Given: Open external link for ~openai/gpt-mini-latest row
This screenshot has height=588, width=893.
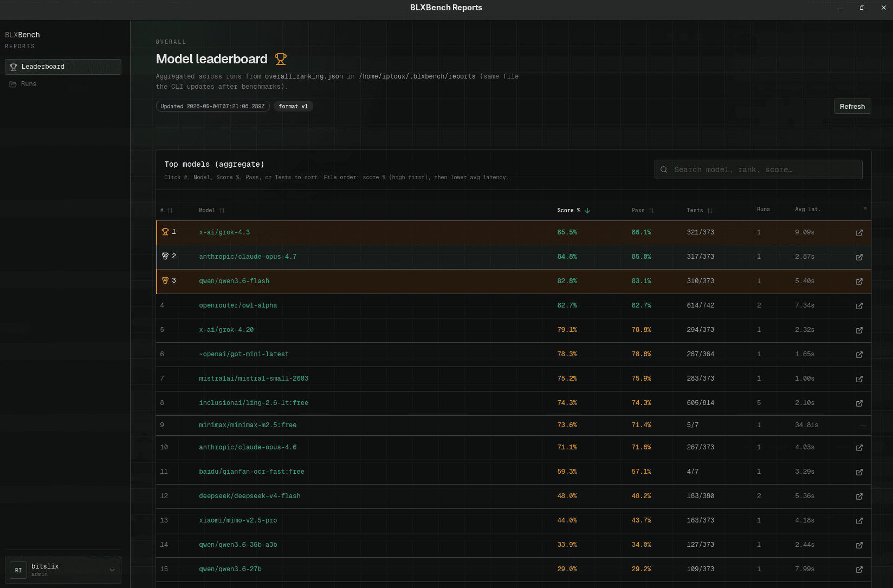Looking at the screenshot, I should click(859, 355).
